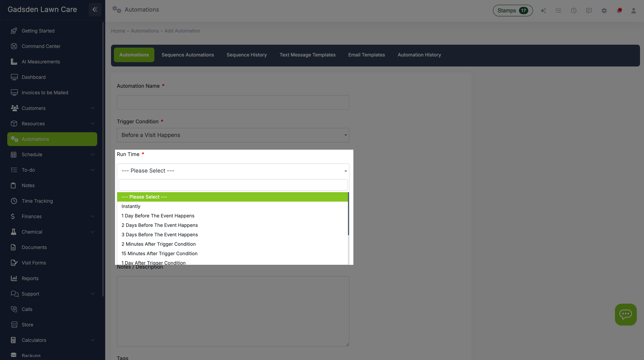This screenshot has height=360, width=644.
Task: Open the user profile icon
Action: point(634,11)
